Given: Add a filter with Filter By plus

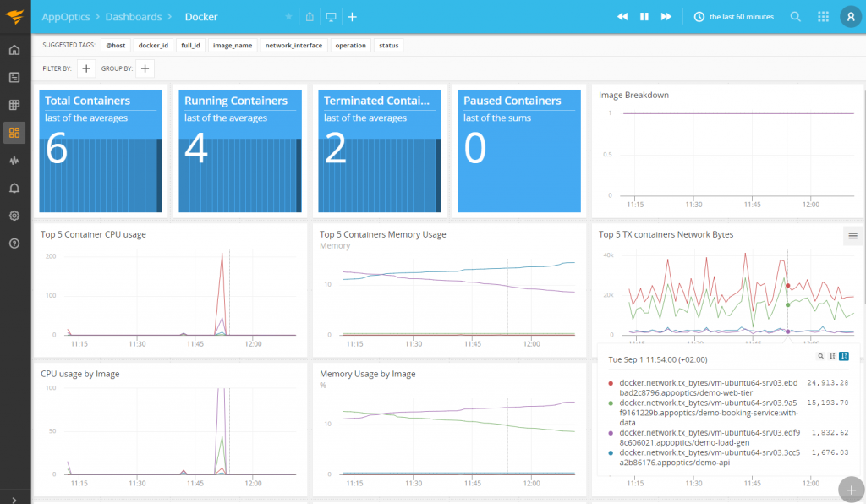Looking at the screenshot, I should pos(86,68).
